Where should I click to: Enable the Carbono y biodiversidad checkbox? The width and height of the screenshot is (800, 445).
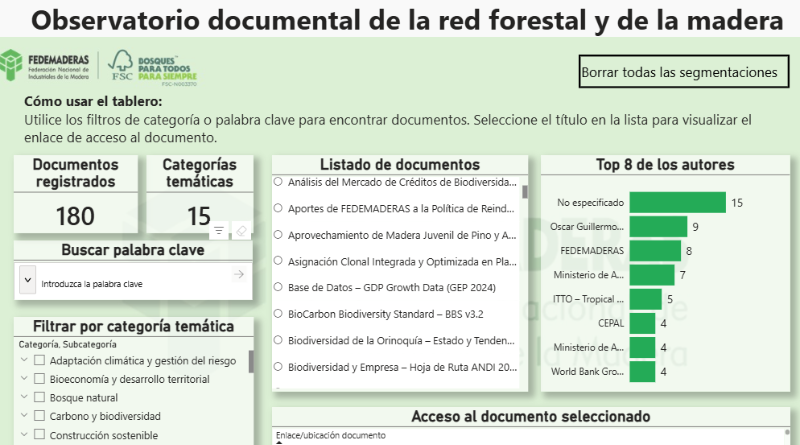[40, 416]
